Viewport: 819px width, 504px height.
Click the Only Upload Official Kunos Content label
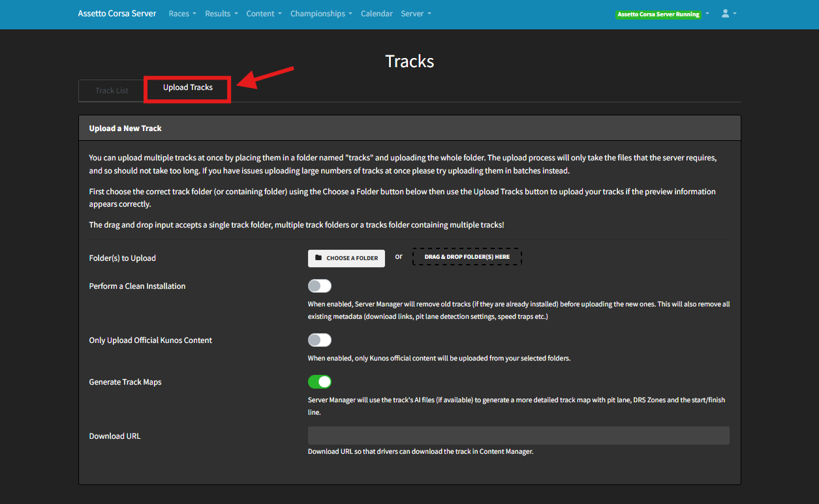coord(151,340)
